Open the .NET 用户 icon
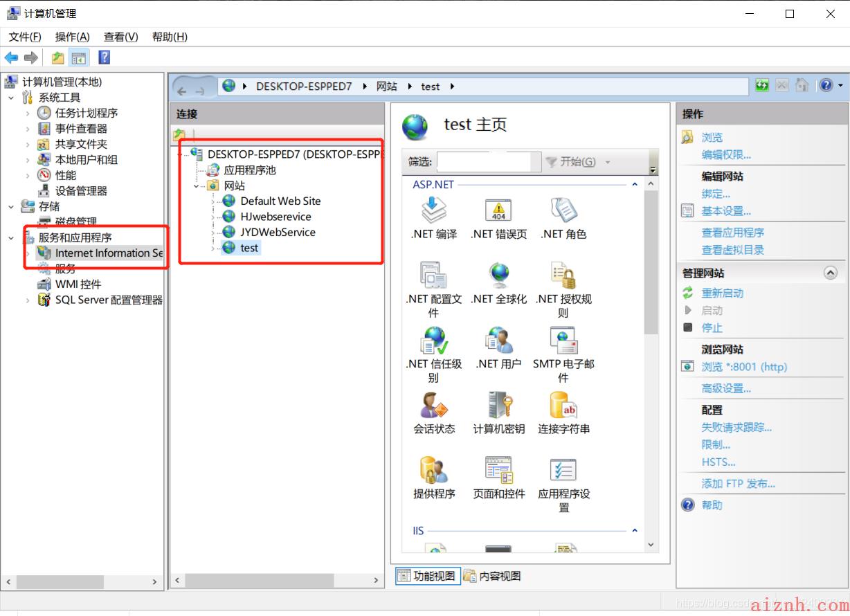850x616 pixels. 498,340
